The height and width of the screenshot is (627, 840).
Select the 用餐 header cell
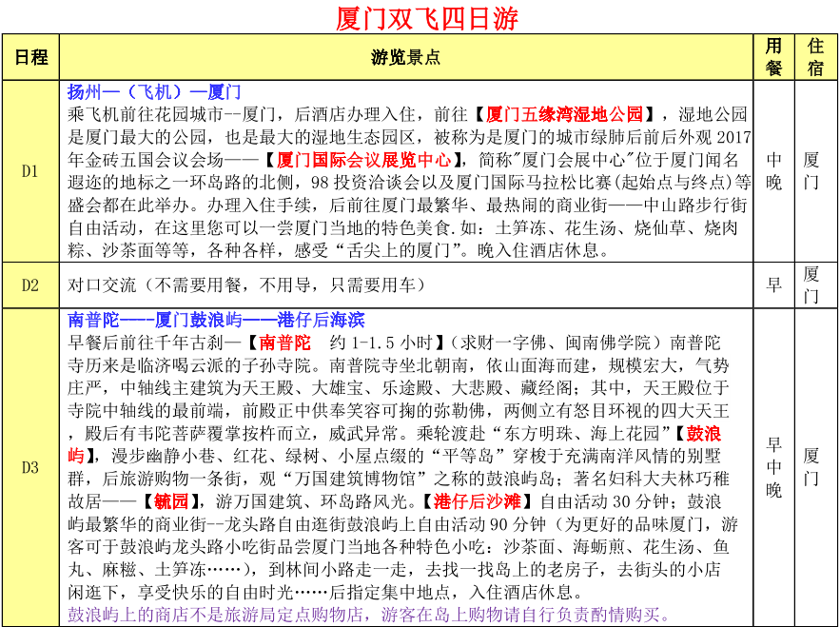pos(773,57)
